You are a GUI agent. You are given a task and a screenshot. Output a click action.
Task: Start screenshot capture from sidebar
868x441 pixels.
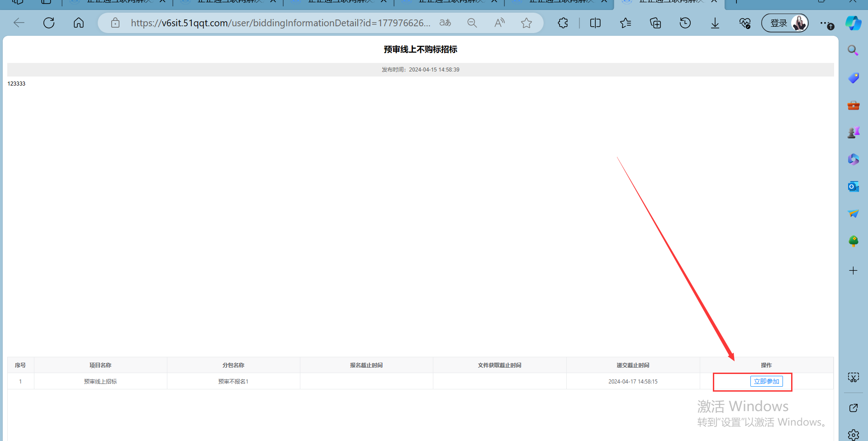tap(854, 378)
